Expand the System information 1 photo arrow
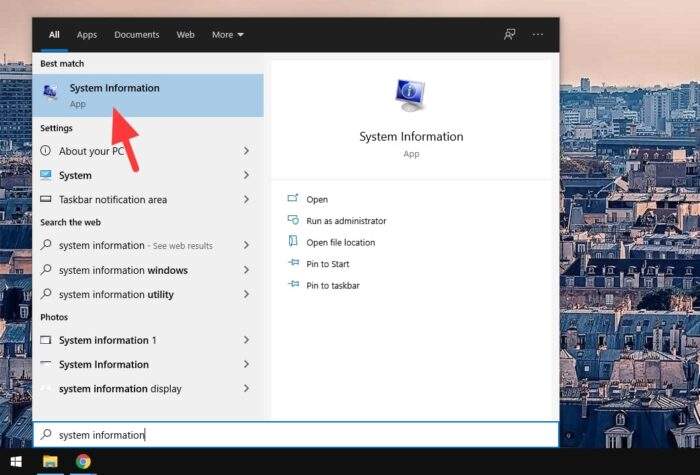Image resolution: width=700 pixels, height=475 pixels. coord(246,340)
